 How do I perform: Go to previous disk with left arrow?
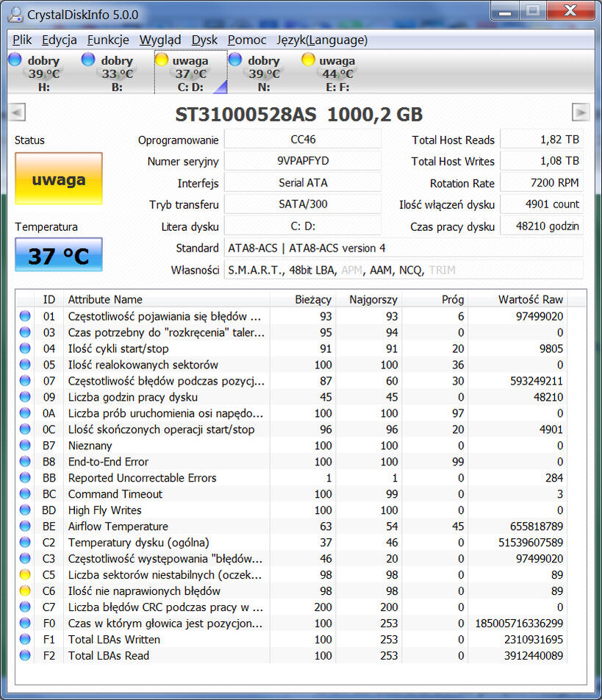[18, 112]
